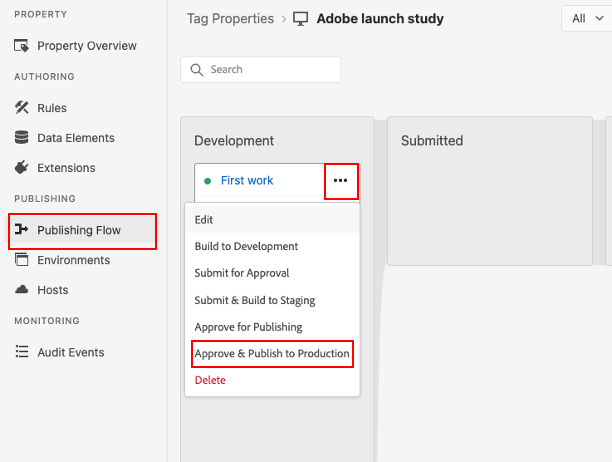Image resolution: width=612 pixels, height=462 pixels.
Task: Go to Tag Properties breadcrumb
Action: [x=230, y=19]
